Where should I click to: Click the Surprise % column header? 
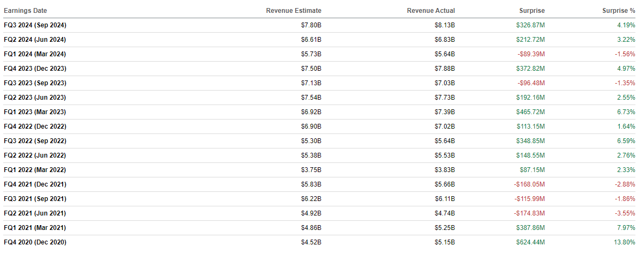(618, 11)
